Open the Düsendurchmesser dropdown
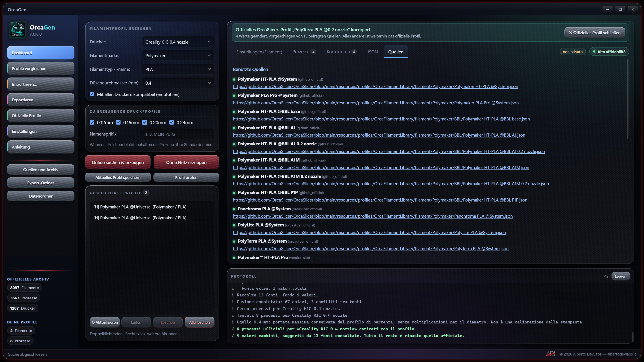Viewport: 644px width, 362px height. pos(178,83)
